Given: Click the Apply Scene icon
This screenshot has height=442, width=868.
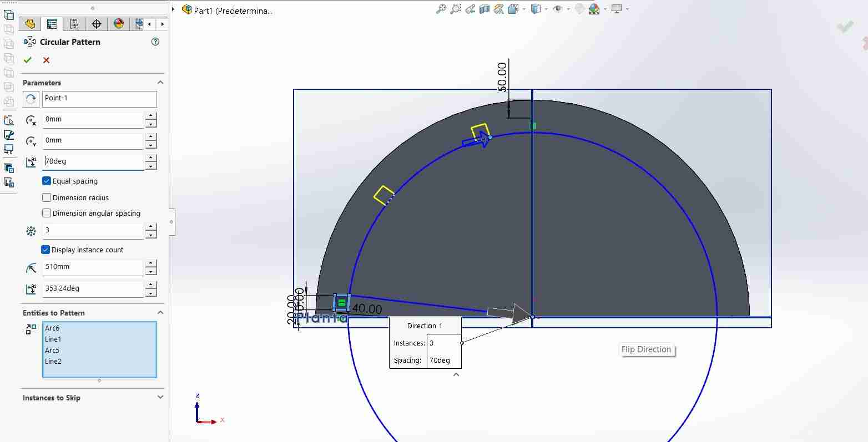Looking at the screenshot, I should coord(594,9).
